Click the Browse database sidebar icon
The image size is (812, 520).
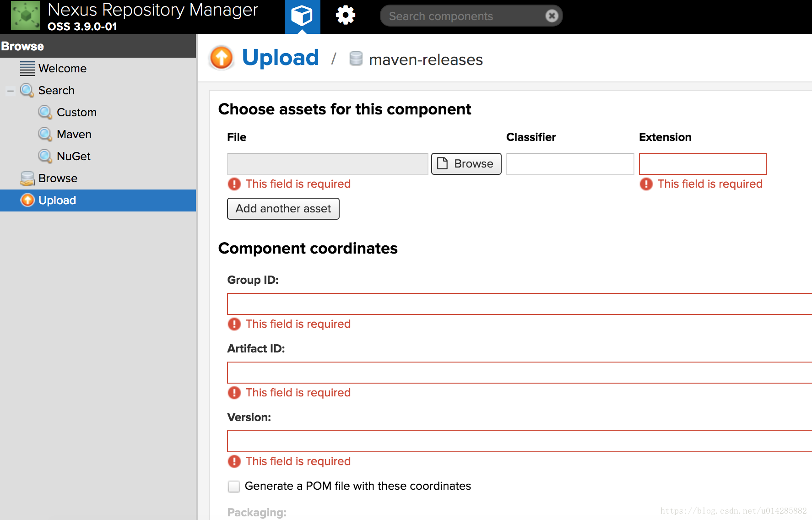[27, 178]
